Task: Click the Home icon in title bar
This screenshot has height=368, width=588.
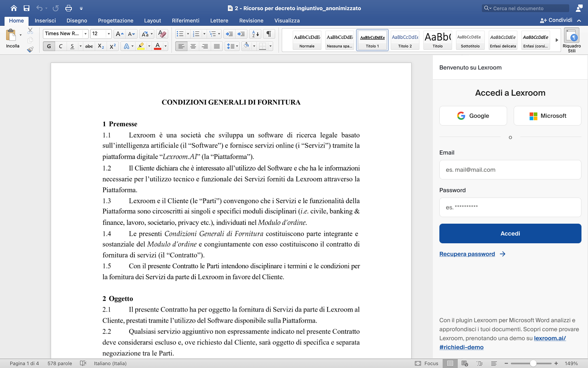Action: coord(14,8)
